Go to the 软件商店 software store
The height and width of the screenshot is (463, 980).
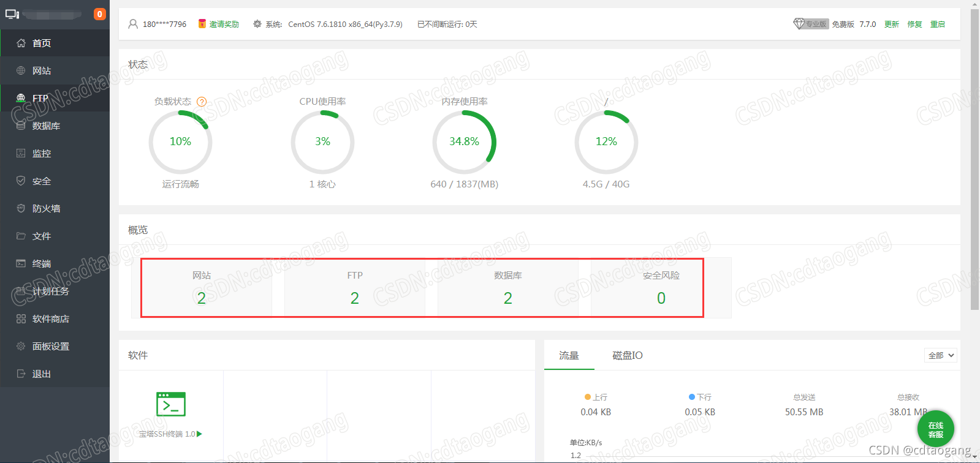pos(55,318)
